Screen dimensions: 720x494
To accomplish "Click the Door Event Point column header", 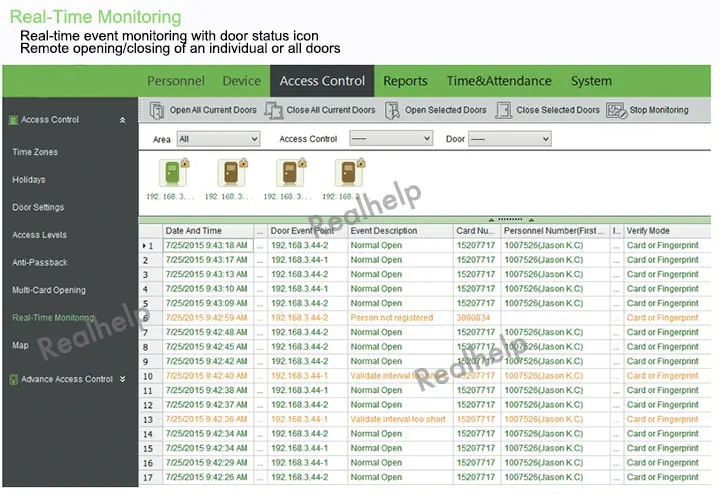I will [308, 231].
